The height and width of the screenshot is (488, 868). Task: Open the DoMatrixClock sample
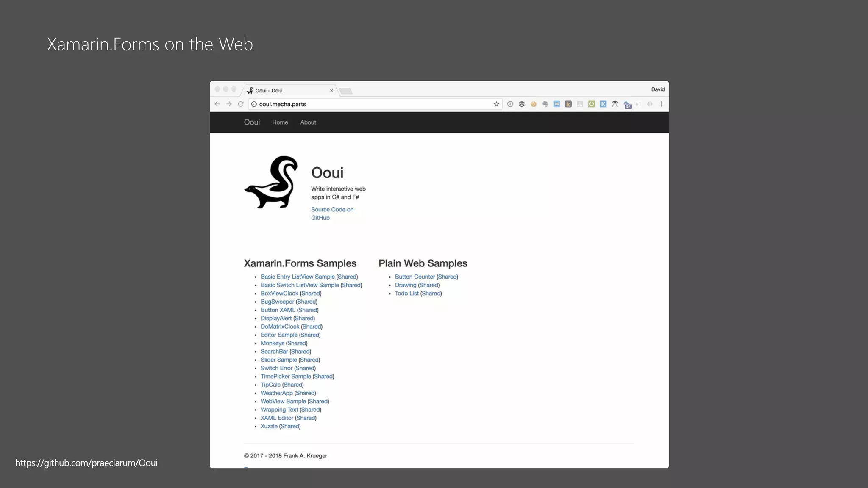pos(280,327)
